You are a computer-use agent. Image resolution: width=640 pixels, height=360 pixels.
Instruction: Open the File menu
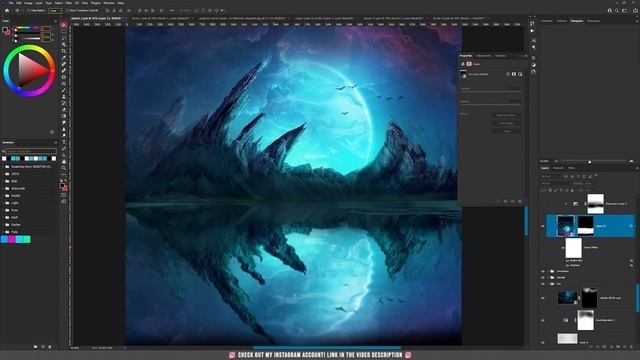pos(11,3)
